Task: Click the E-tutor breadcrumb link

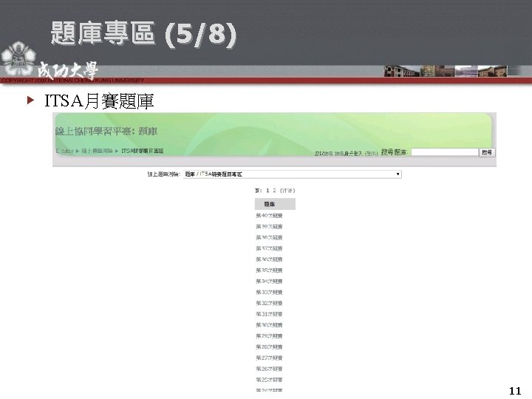Action: point(64,151)
